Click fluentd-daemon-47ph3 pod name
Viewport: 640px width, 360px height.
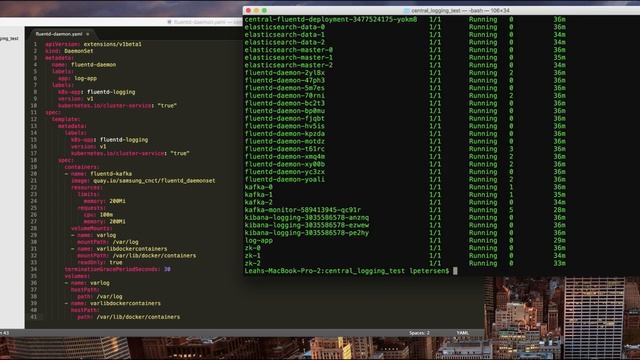pos(284,80)
